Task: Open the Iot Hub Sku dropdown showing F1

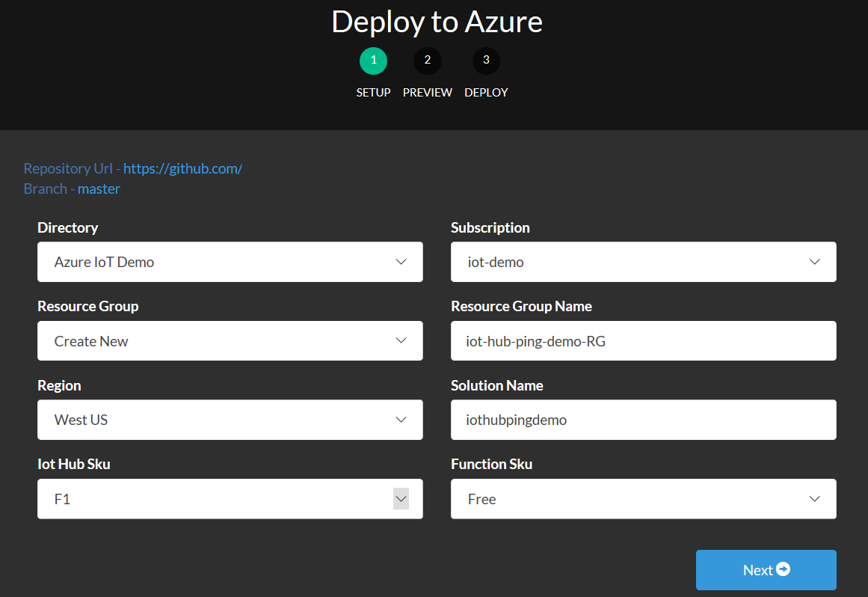Action: [230, 499]
